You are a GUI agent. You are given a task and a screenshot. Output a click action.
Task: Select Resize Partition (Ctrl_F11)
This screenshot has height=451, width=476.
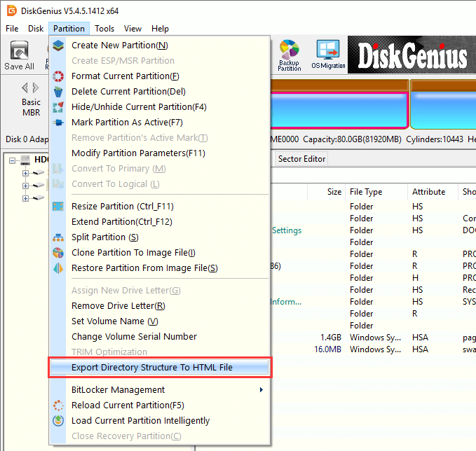160,207
